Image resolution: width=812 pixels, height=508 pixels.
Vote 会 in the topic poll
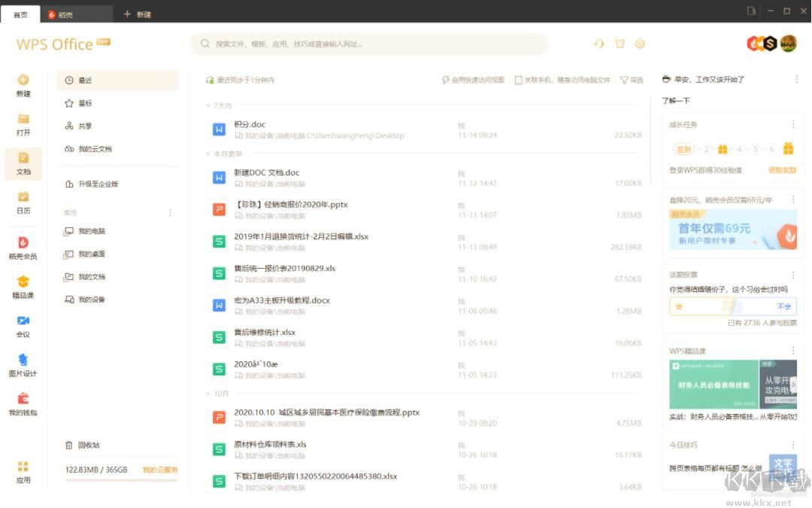680,306
